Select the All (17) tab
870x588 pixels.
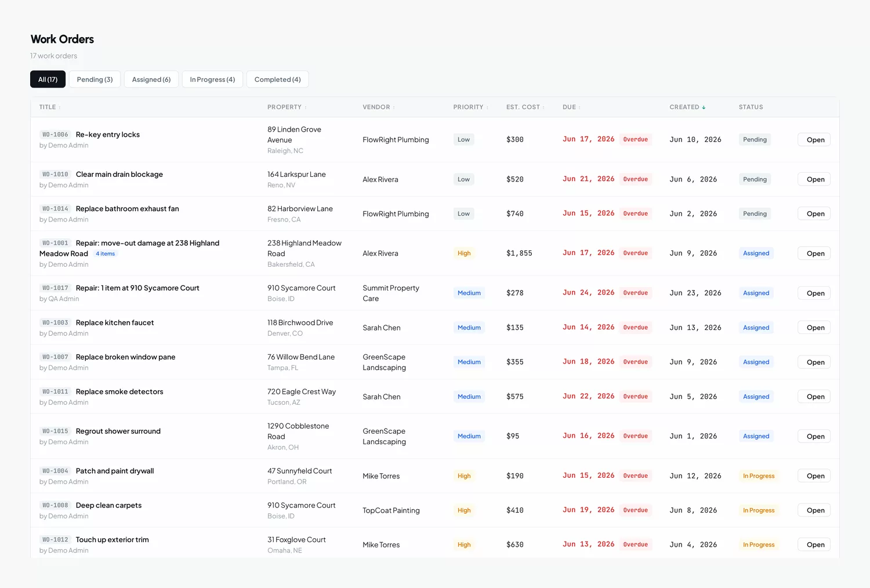tap(48, 79)
